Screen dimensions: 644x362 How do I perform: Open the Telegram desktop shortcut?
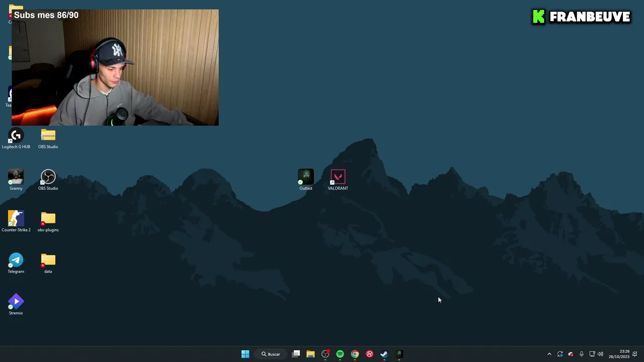click(16, 263)
